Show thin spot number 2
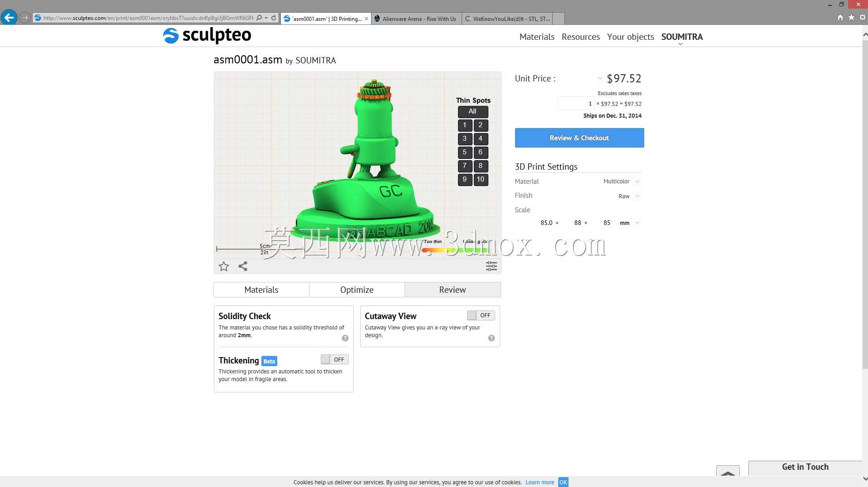The height and width of the screenshot is (487, 868). pyautogui.click(x=481, y=125)
